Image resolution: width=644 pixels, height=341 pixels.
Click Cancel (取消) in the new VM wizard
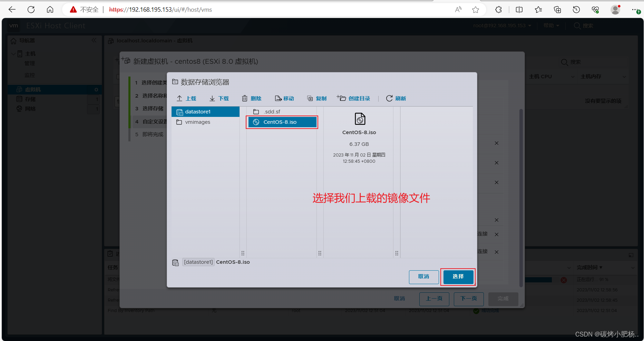pyautogui.click(x=399, y=299)
